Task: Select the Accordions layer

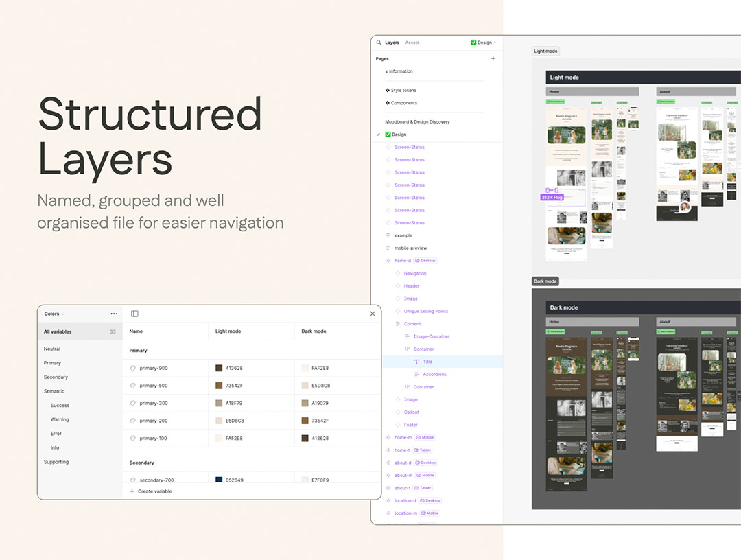Action: pyautogui.click(x=434, y=375)
